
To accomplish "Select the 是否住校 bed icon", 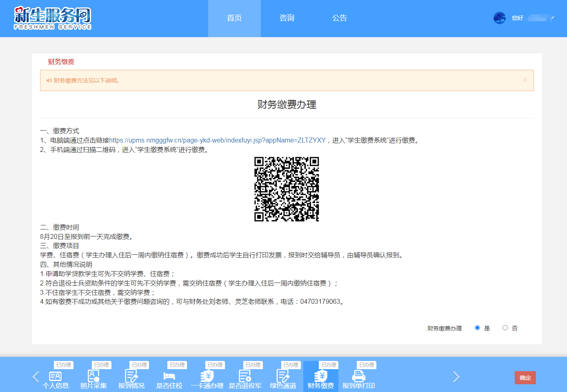I will 169,376.
